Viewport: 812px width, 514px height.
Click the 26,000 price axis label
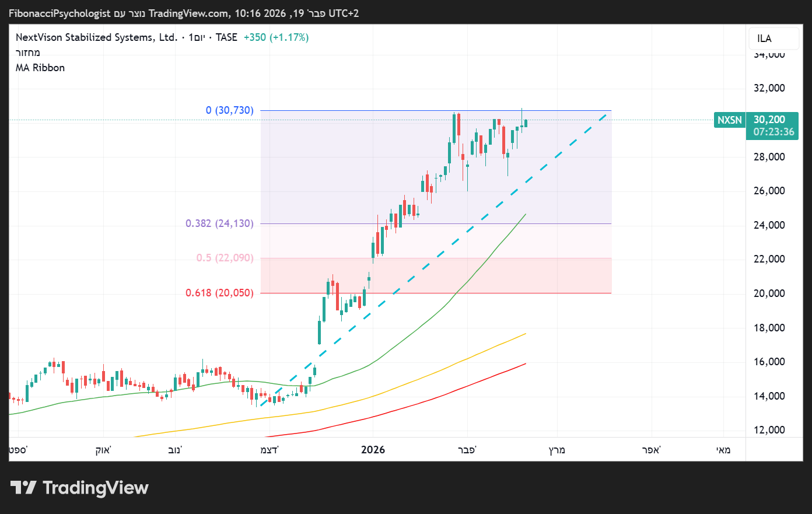[769, 191]
